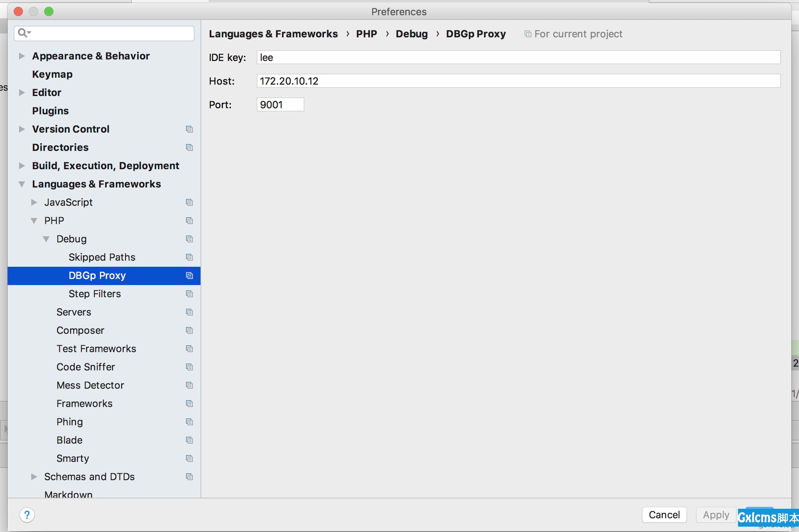Expand the Appearance & Behavior section
799x532 pixels.
click(x=22, y=56)
